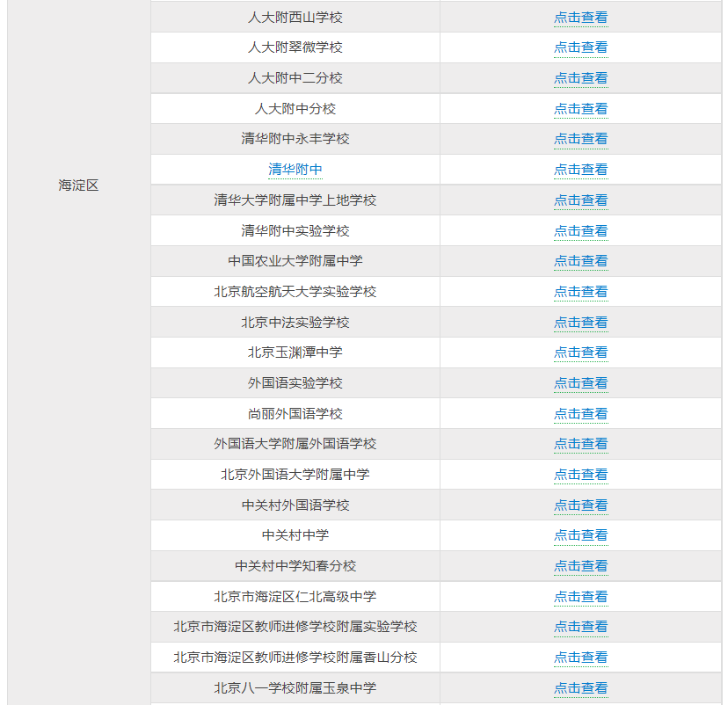Open the 点击查看 link for 人大附中二分校
Screen dimensions: 728x705
[x=581, y=78]
